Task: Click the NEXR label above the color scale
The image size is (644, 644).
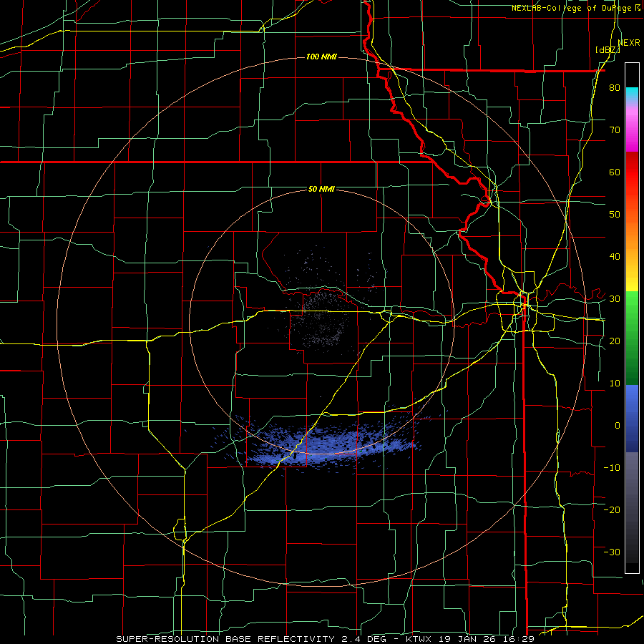Action: pos(629,42)
